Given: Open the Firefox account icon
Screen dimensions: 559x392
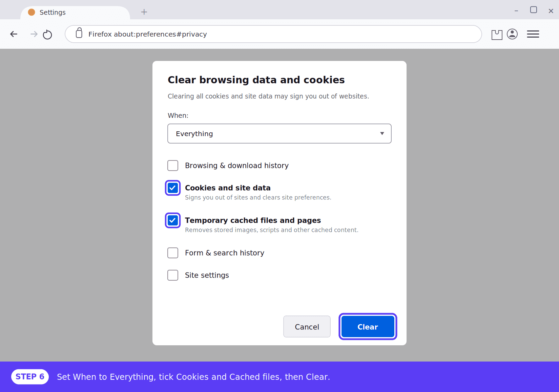Looking at the screenshot, I should tap(512, 34).
